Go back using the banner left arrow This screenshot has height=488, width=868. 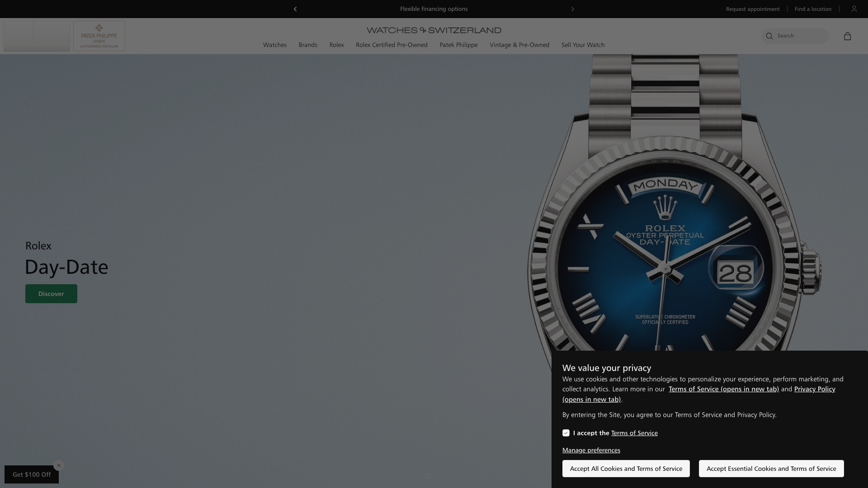coord(295,9)
